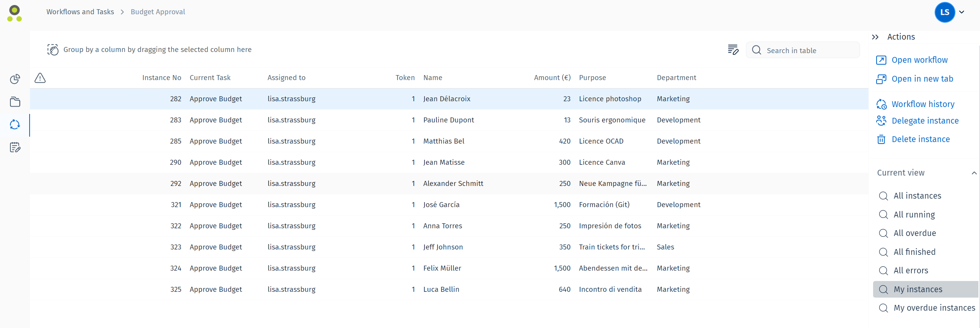Image resolution: width=980 pixels, height=328 pixels.
Task: Select the workflows cycle sidebar icon
Action: (15, 125)
